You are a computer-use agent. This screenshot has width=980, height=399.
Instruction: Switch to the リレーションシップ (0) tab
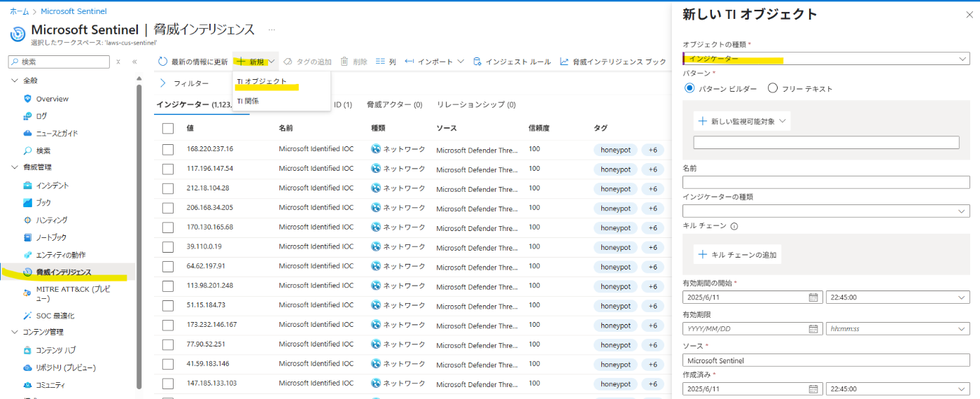point(476,105)
